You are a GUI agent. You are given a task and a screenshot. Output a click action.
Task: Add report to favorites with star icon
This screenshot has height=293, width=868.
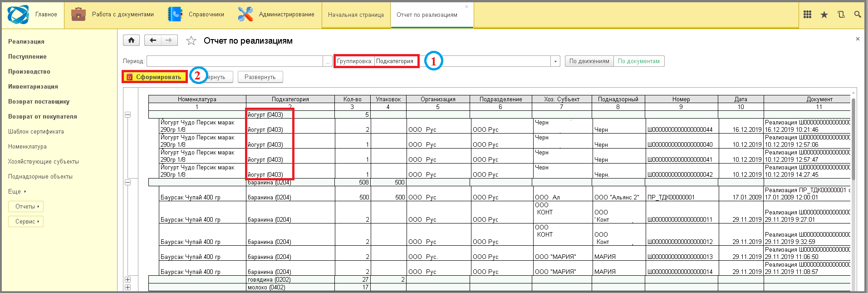[x=191, y=41]
